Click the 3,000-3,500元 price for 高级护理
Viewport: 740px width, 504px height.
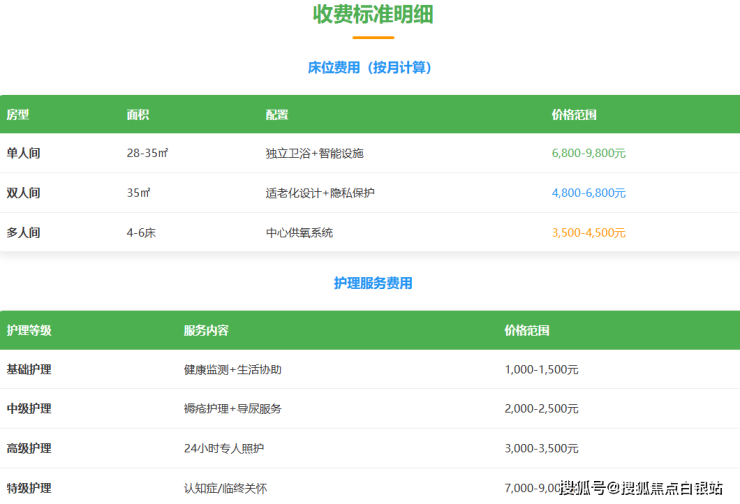541,449
